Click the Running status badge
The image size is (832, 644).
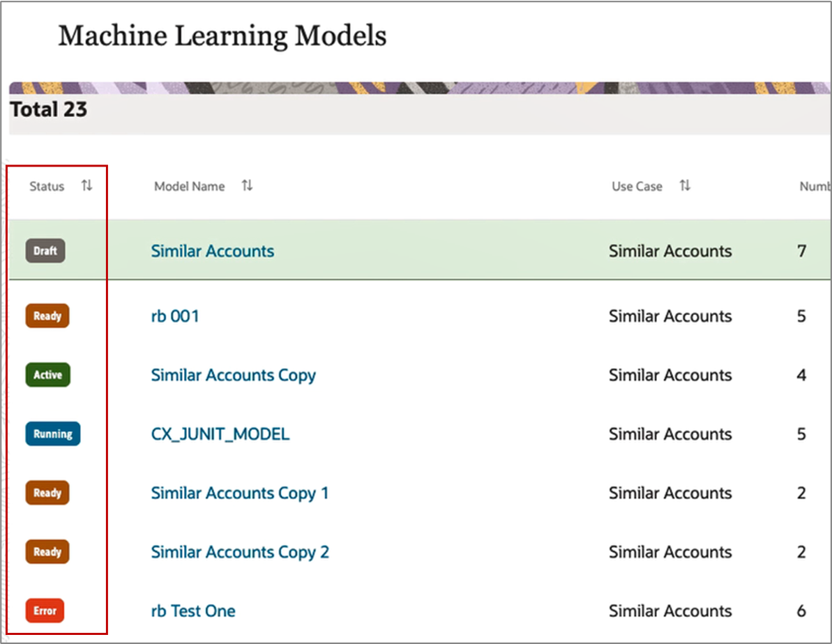[53, 434]
